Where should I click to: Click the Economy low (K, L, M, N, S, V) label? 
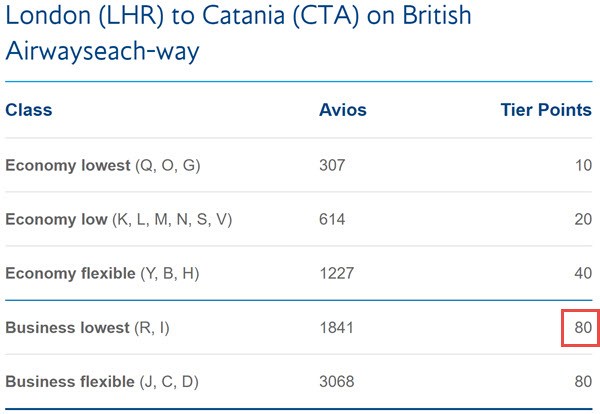[119, 220]
